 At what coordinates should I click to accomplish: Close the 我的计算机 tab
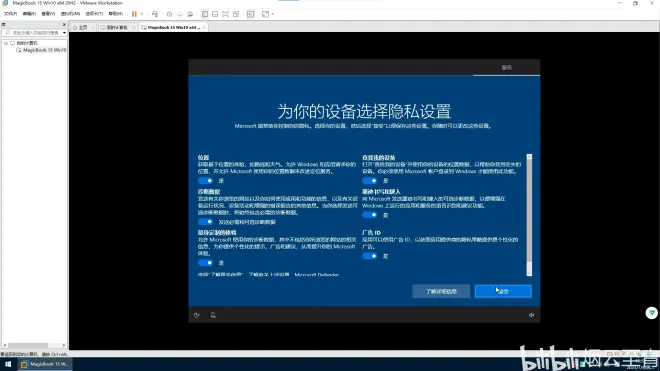click(x=134, y=27)
